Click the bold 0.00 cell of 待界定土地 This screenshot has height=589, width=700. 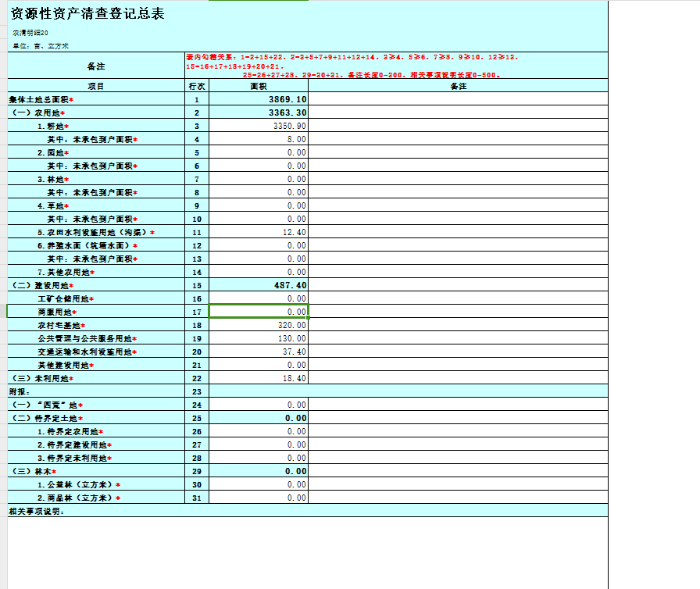(259, 418)
